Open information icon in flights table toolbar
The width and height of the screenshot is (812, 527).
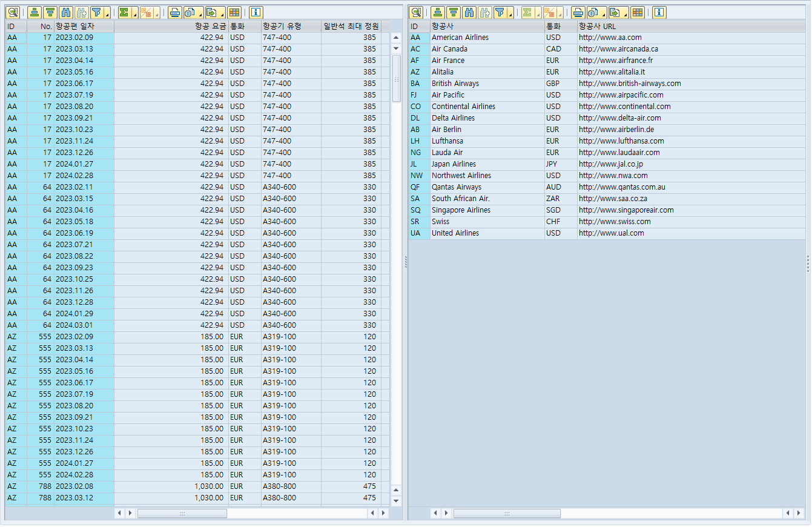pos(256,12)
